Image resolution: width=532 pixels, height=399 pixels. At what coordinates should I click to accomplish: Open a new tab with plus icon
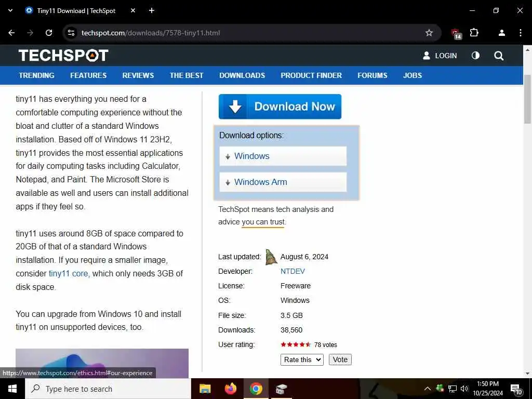[x=152, y=10]
